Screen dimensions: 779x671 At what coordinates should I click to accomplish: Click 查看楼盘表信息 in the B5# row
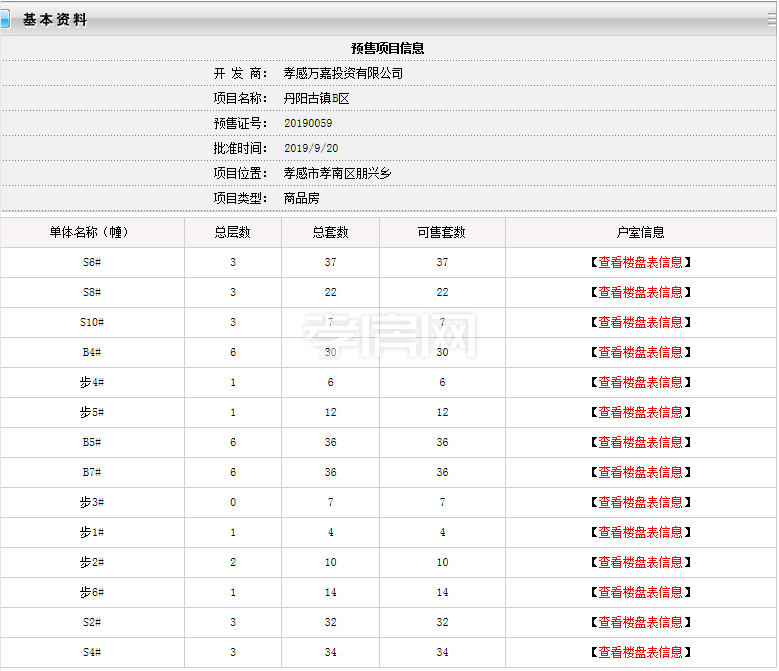(x=640, y=442)
